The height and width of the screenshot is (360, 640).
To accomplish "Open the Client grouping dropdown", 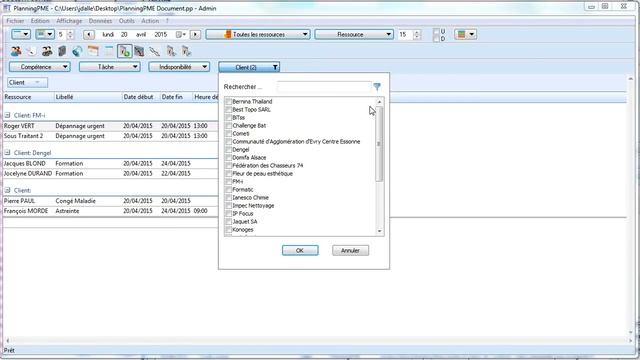I will click(x=27, y=82).
